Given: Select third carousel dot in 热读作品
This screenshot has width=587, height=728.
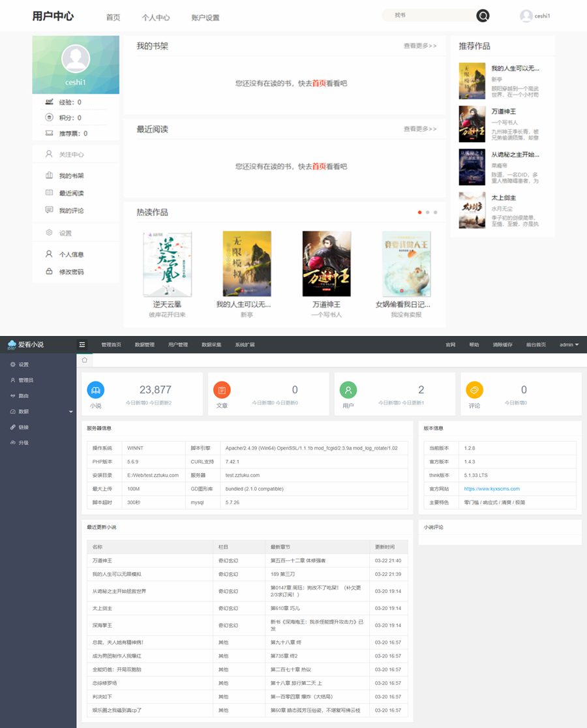Looking at the screenshot, I should tap(435, 213).
